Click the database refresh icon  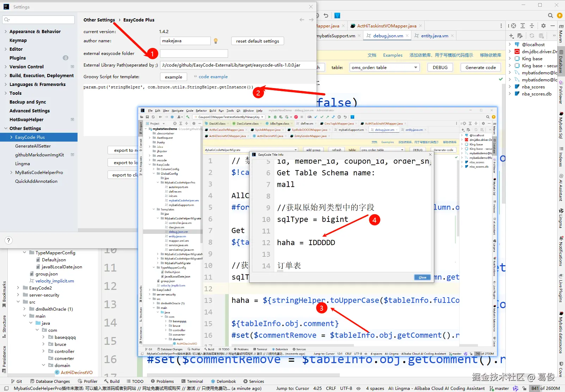pyautogui.click(x=532, y=36)
